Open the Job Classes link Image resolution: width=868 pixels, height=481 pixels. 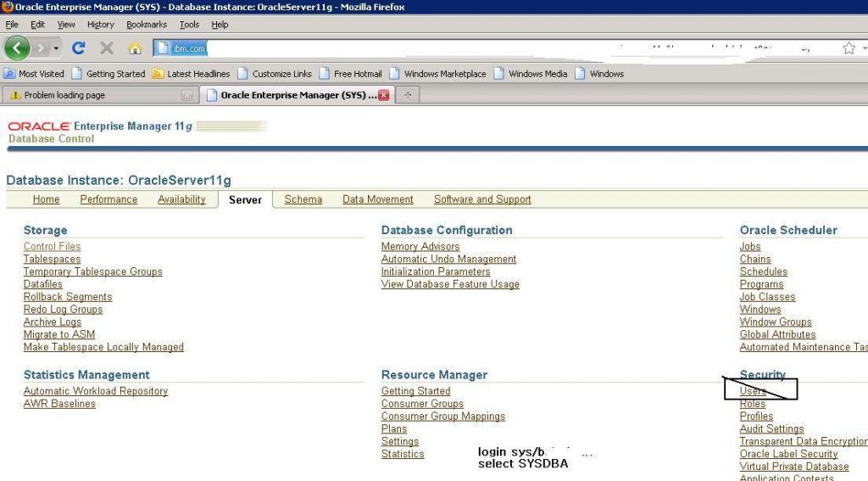coord(767,297)
